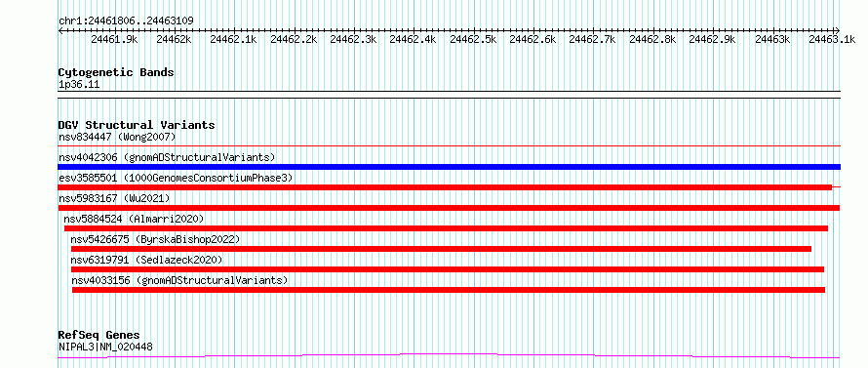Click the red nsv5884524 variant bar

coord(446,228)
